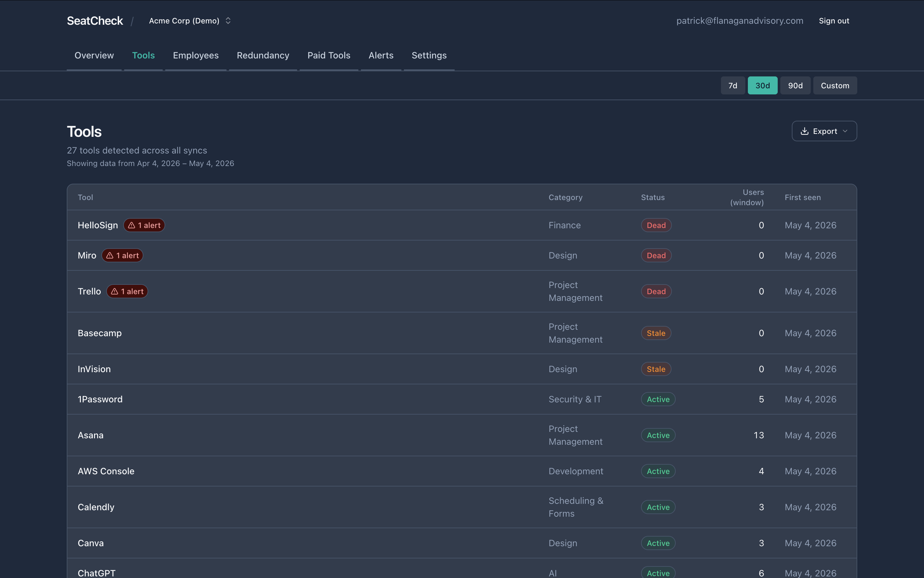Open the Miro tool row
The image size is (924, 578).
pyautogui.click(x=462, y=255)
